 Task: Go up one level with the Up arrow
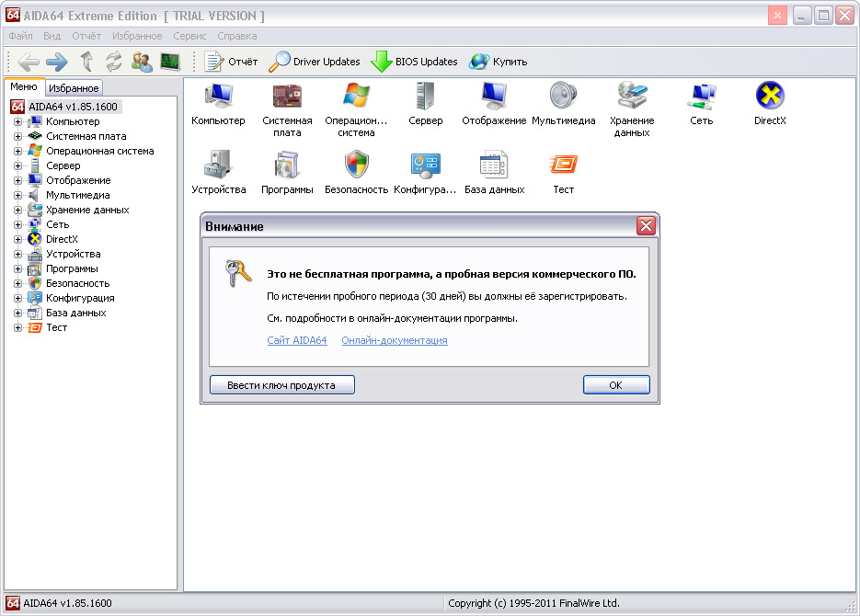(x=86, y=62)
